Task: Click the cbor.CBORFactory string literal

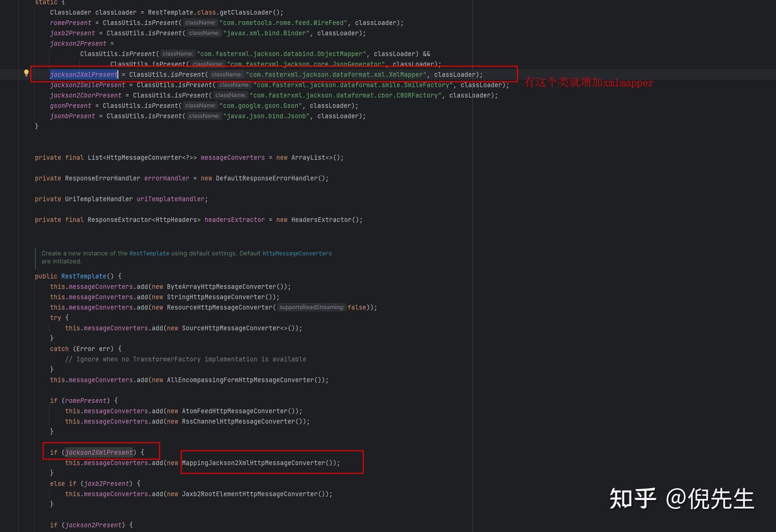Action: pyautogui.click(x=346, y=95)
